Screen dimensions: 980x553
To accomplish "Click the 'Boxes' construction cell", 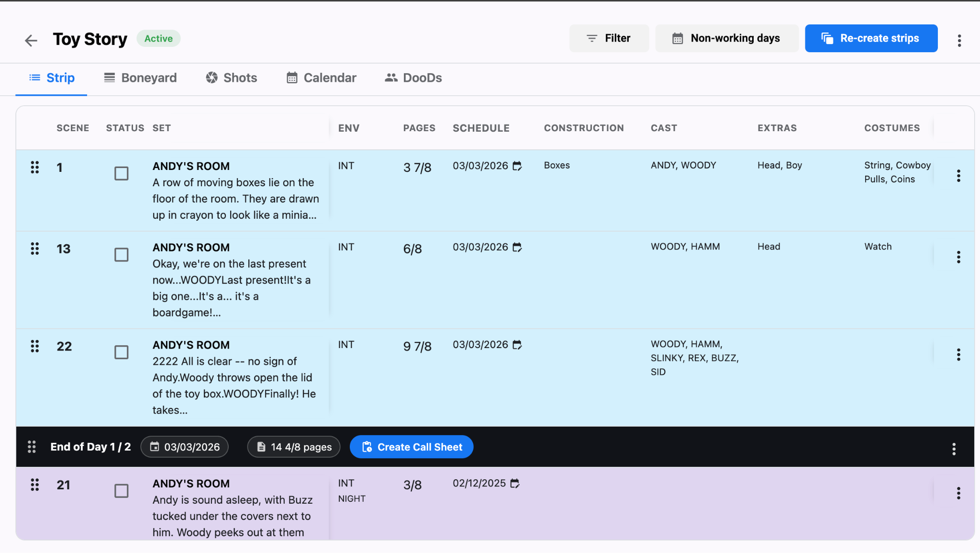I will (x=557, y=165).
